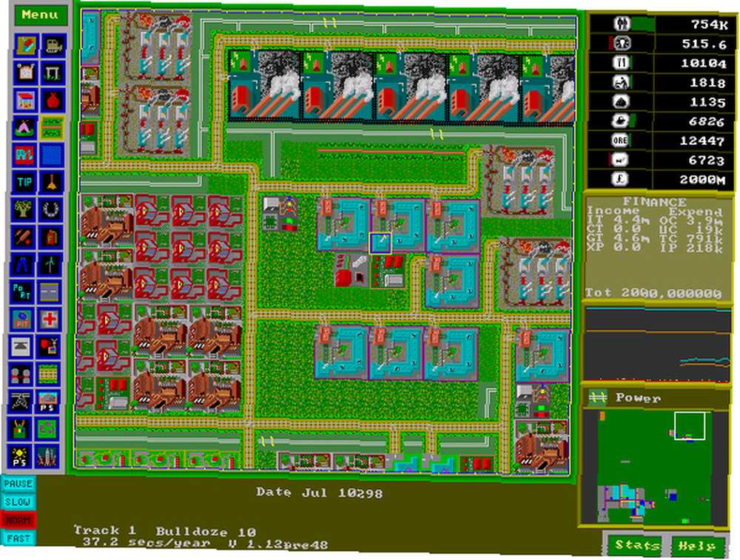Select the green recycling centre tool
The width and height of the screenshot is (740, 560).
point(47,429)
